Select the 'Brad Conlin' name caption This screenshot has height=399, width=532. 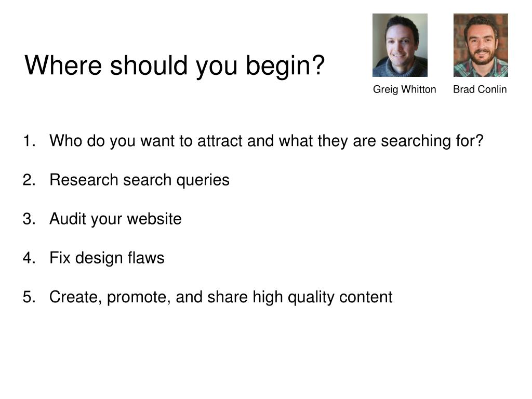pyautogui.click(x=480, y=89)
